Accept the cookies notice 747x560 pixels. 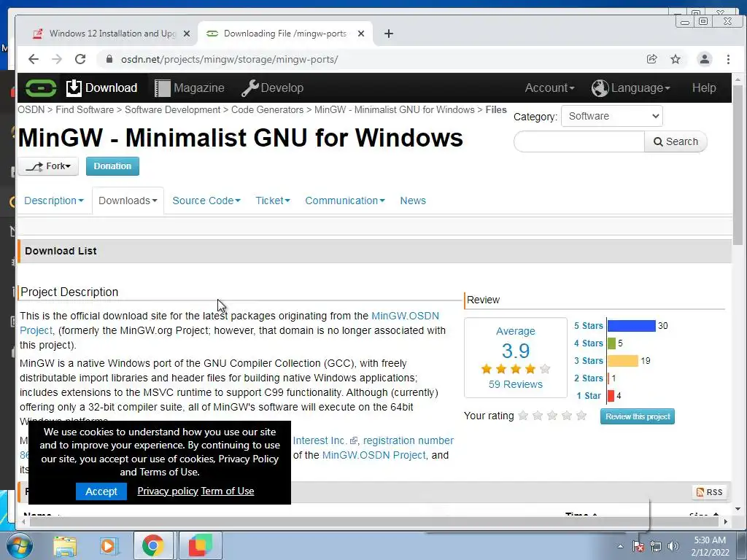(101, 491)
